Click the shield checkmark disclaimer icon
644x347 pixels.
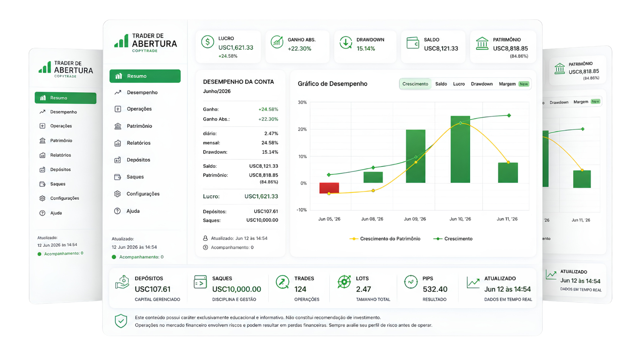tap(121, 321)
